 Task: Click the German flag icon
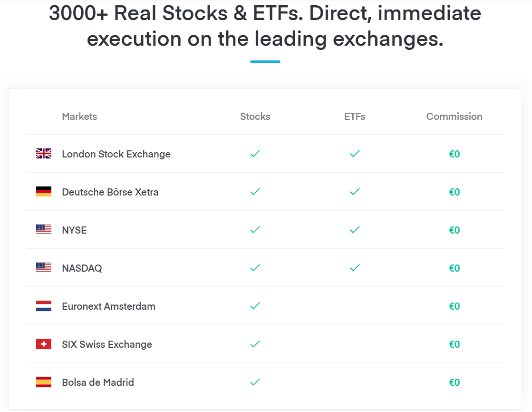coord(44,192)
